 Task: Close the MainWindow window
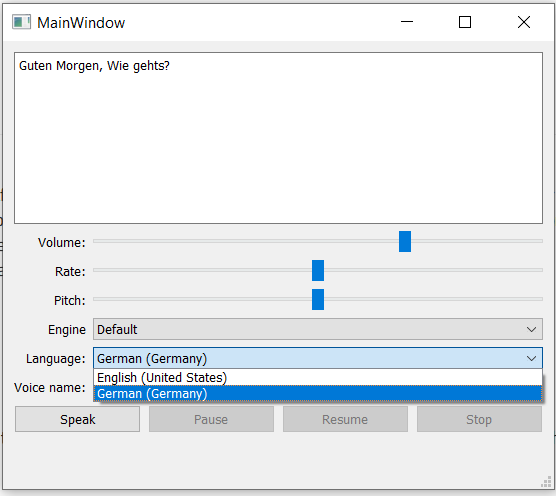(x=524, y=22)
